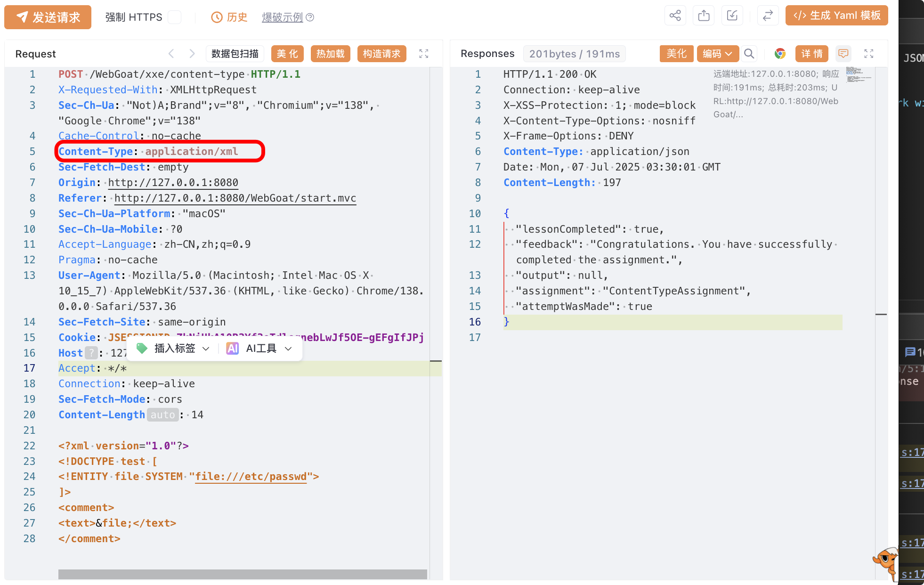Open the 历史 history panel
The width and height of the screenshot is (924, 585).
[229, 17]
